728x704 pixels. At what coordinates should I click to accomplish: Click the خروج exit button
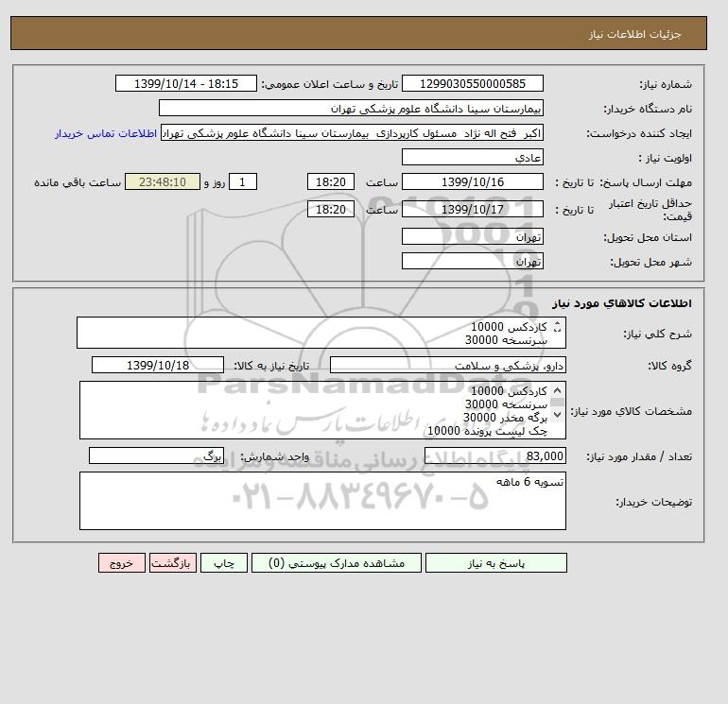tap(122, 562)
